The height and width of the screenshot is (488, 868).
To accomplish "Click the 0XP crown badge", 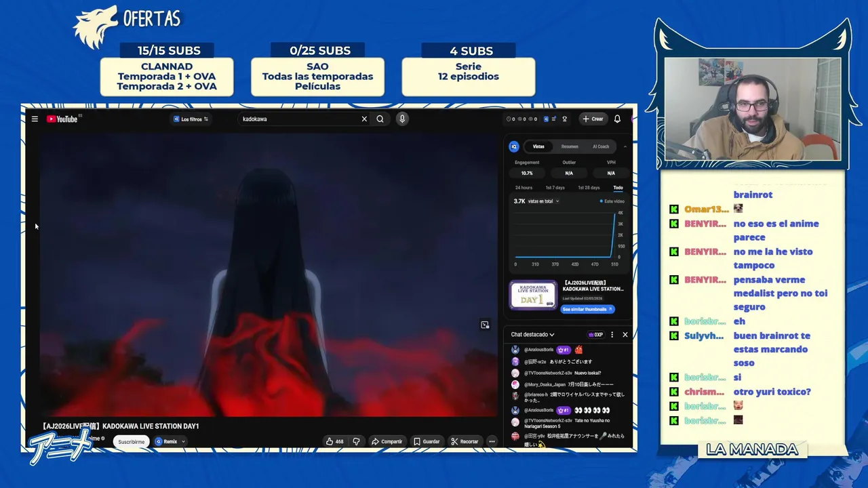I will point(595,334).
